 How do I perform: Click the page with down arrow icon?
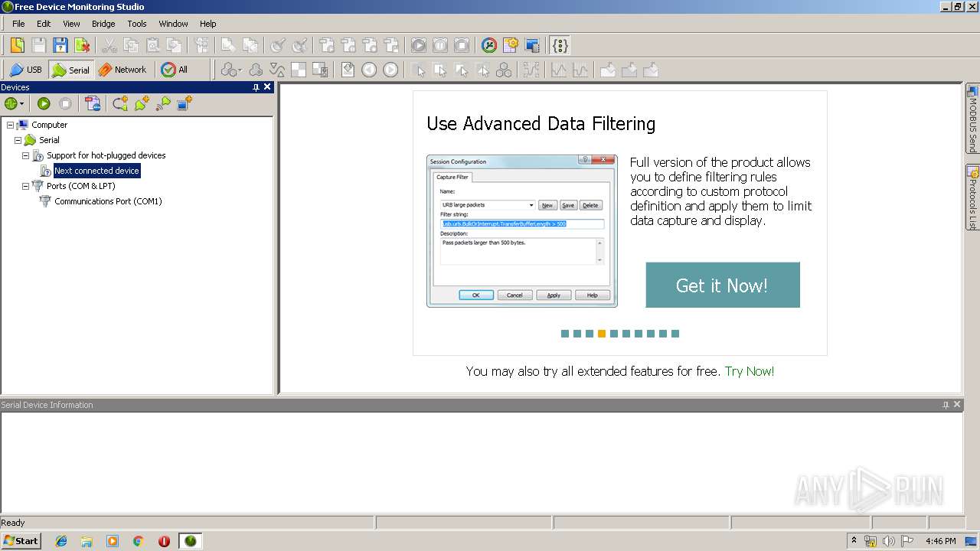pyautogui.click(x=348, y=70)
